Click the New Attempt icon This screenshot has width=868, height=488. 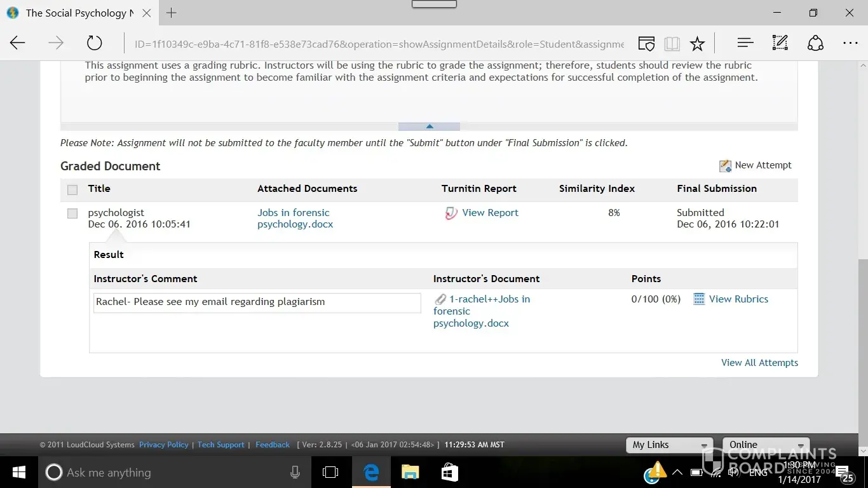725,166
